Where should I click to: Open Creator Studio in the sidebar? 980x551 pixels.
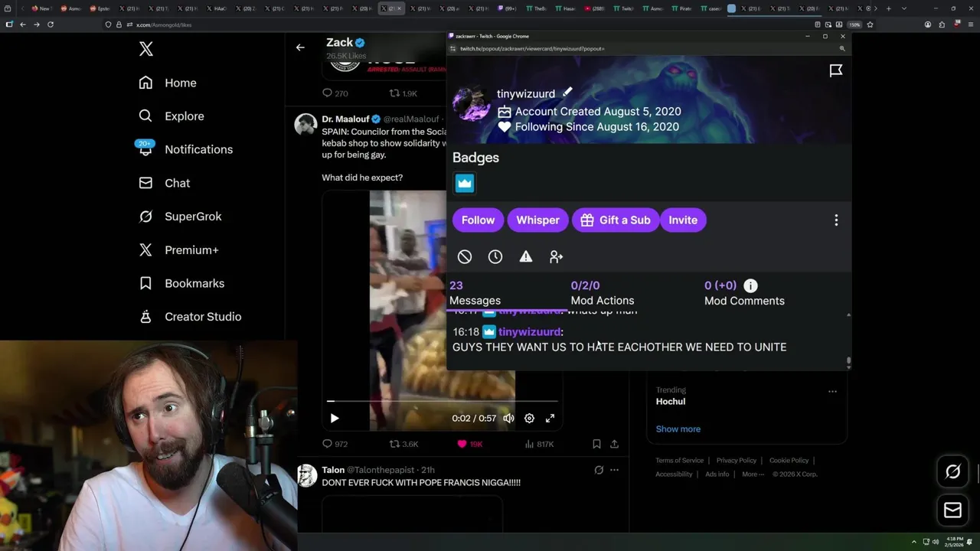[190, 317]
